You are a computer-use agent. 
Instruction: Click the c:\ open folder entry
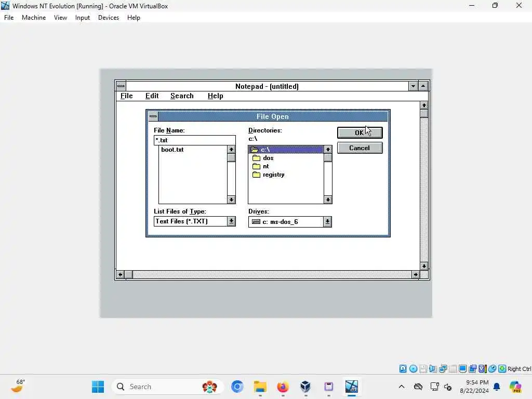click(286, 150)
